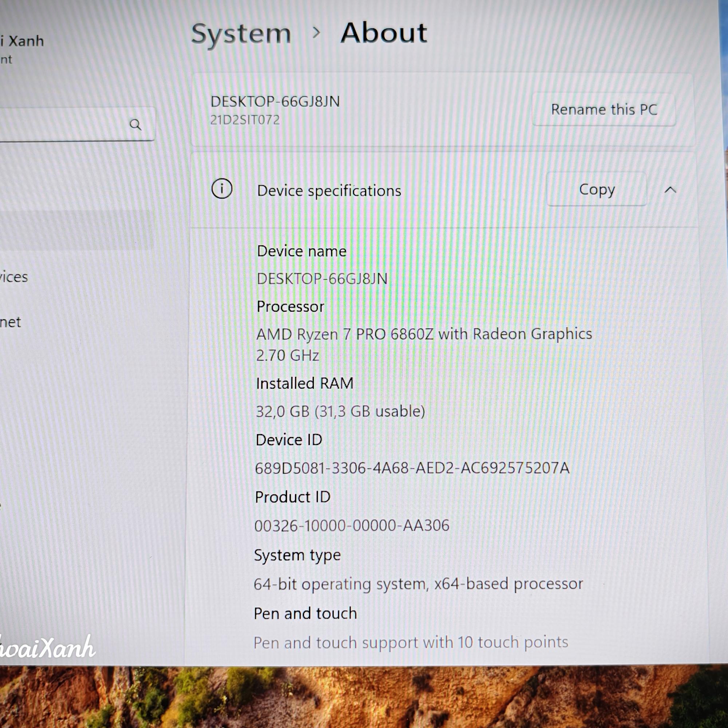Click the 64-bit operating system type text

[418, 584]
